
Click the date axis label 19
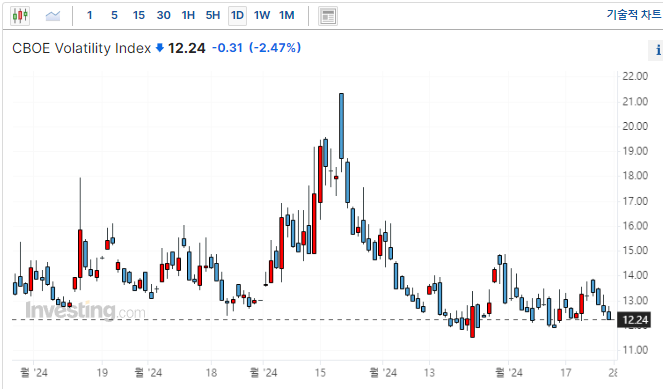(102, 373)
